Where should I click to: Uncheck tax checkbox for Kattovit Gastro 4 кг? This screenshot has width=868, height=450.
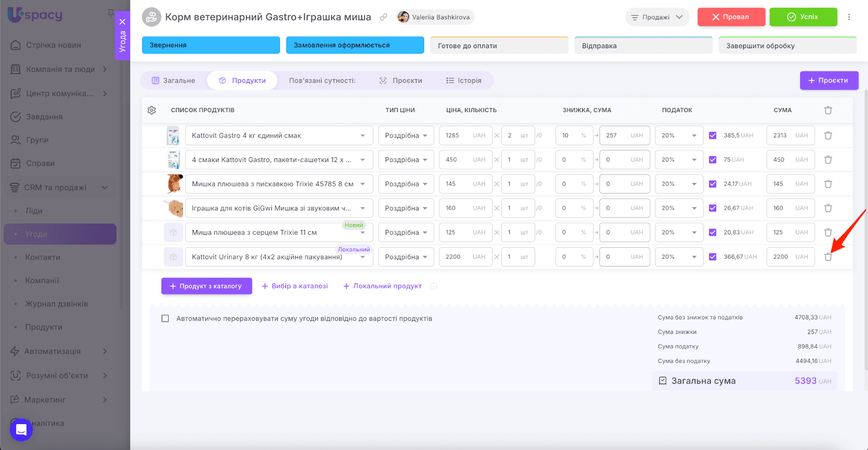tap(713, 136)
